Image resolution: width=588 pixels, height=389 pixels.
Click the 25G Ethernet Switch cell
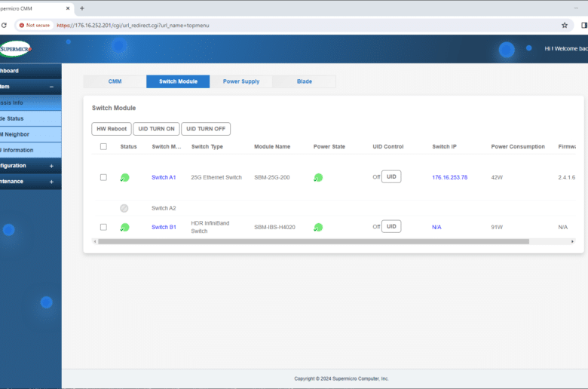click(216, 177)
